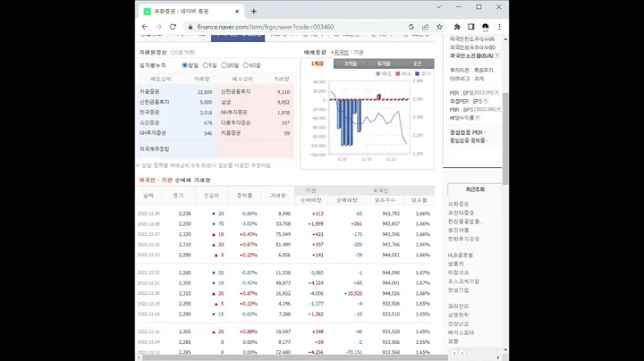Switch chart to the 6개월 tab

click(384, 63)
